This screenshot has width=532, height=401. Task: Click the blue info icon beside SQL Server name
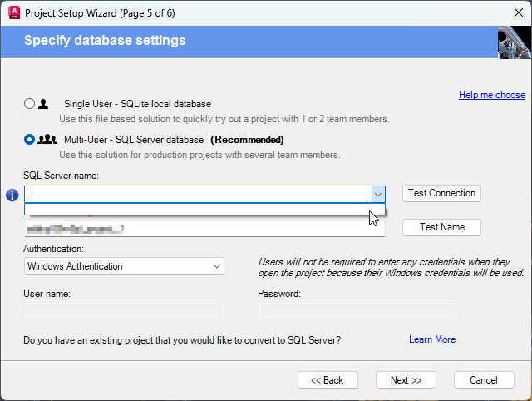coord(12,196)
